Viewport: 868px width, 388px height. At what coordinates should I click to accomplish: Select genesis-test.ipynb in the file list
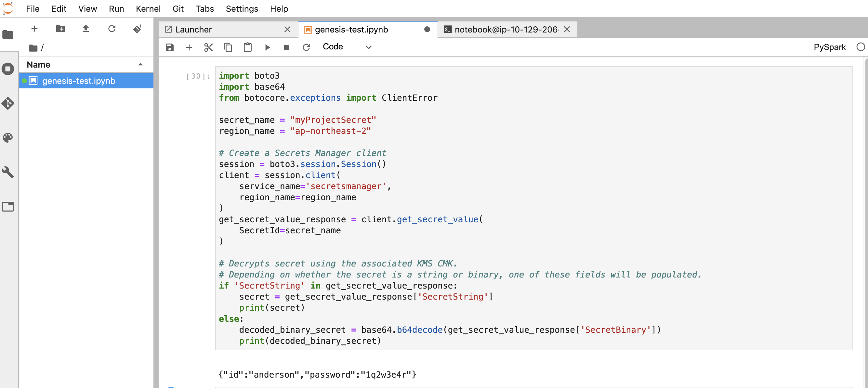click(79, 81)
